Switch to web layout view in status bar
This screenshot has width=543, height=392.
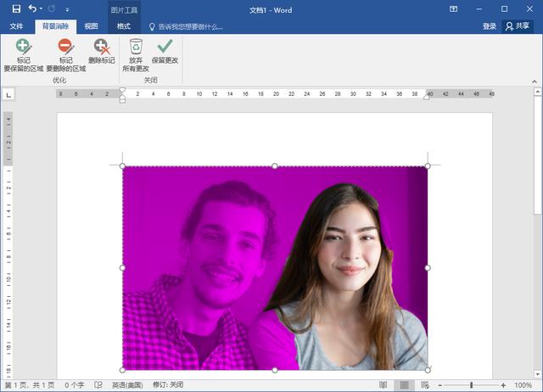tap(425, 385)
